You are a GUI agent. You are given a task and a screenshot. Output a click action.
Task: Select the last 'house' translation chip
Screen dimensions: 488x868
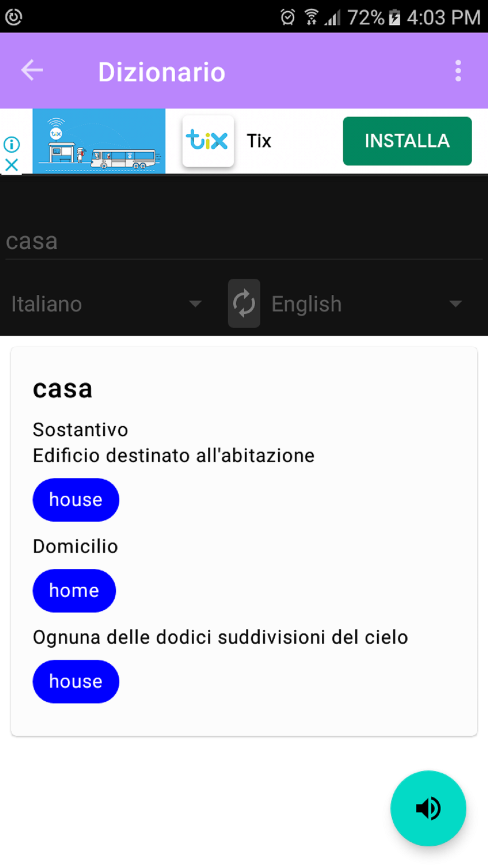(x=76, y=682)
